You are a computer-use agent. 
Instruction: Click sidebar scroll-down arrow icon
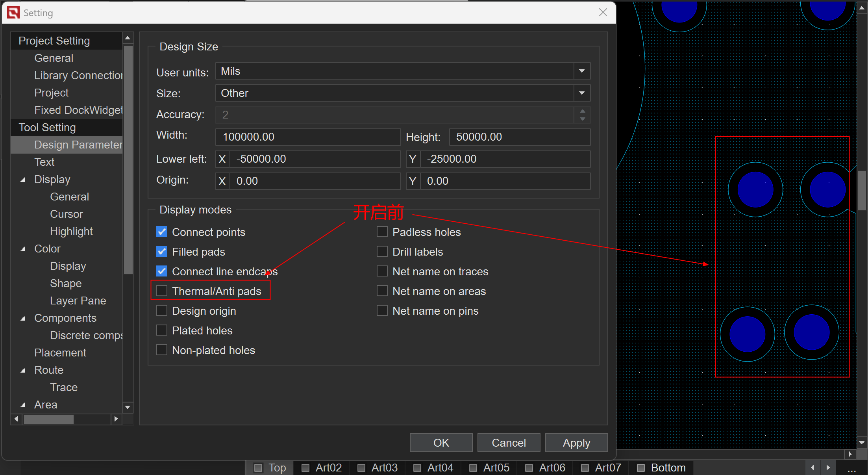tap(128, 407)
